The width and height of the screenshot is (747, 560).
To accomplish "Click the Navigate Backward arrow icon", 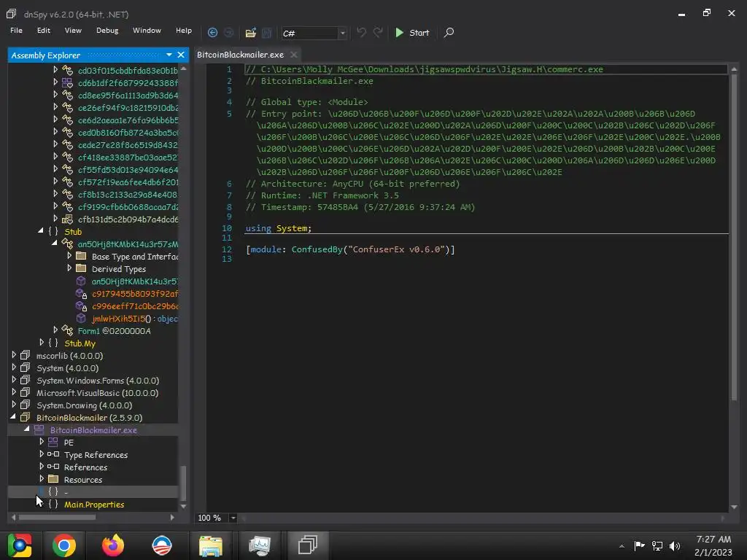I will pos(212,32).
